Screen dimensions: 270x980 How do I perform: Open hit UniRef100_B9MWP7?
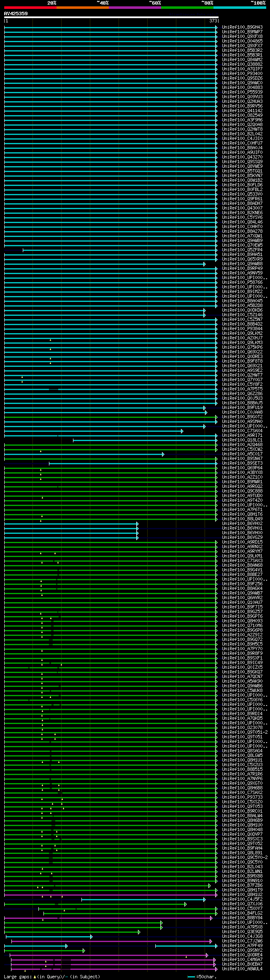point(242,32)
